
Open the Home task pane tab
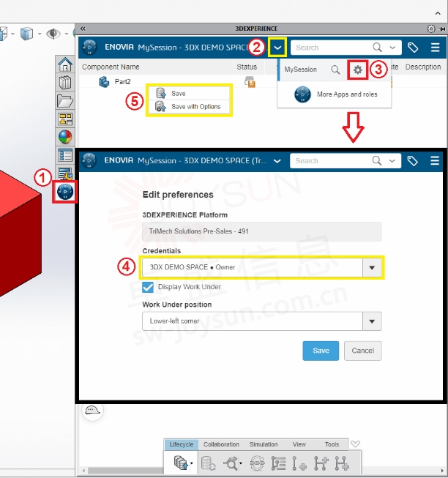click(65, 64)
